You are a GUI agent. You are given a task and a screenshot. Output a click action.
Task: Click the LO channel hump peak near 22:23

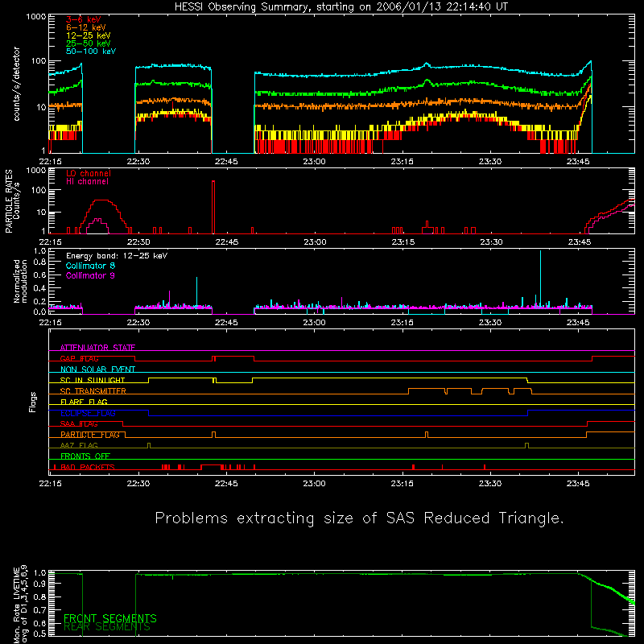[101, 200]
